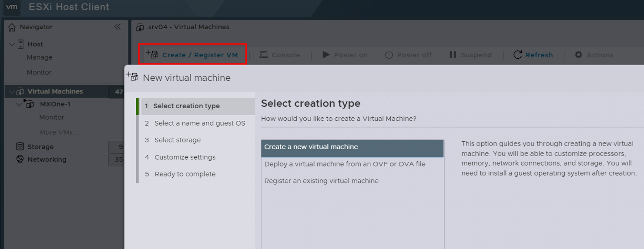Collapse the MXOne-1 tree node
Image resolution: width=644 pixels, height=249 pixels.
pos(19,104)
